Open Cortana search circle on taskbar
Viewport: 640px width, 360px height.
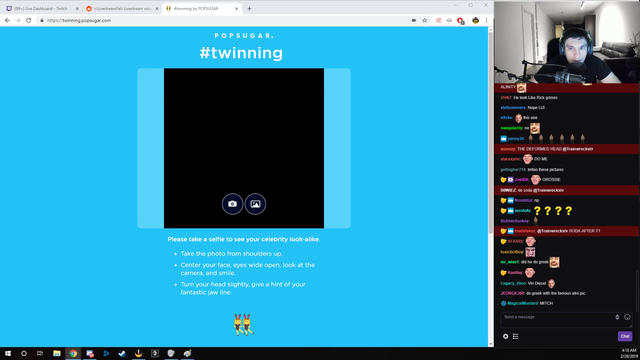(x=24, y=353)
